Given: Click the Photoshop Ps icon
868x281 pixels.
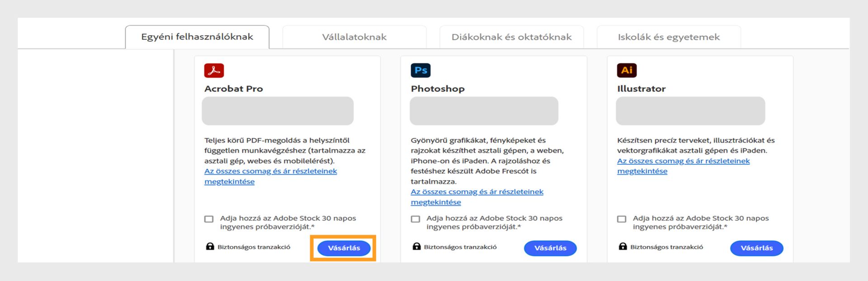Looking at the screenshot, I should coord(420,71).
